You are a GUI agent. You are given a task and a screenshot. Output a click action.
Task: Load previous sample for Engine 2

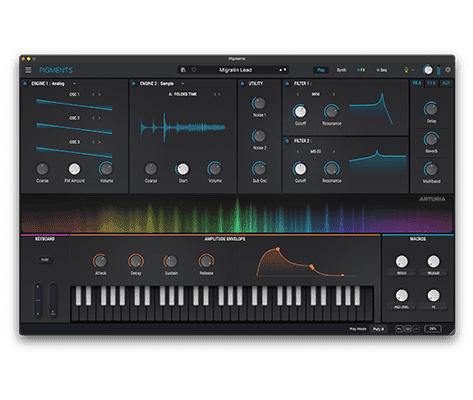(215, 94)
